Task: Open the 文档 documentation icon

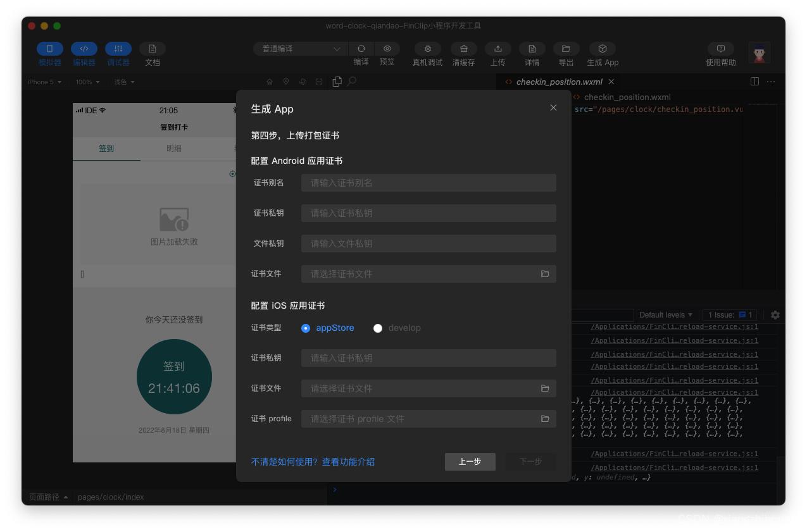Action: pos(153,49)
